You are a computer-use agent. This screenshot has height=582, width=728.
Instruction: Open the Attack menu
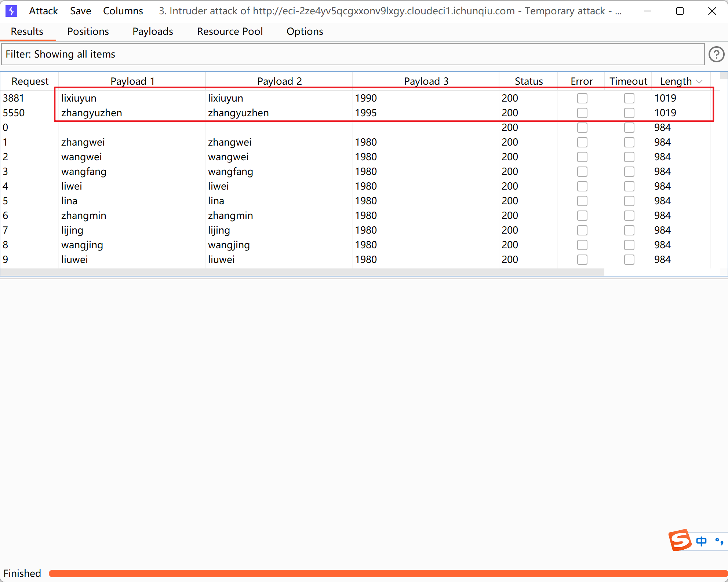click(x=43, y=11)
